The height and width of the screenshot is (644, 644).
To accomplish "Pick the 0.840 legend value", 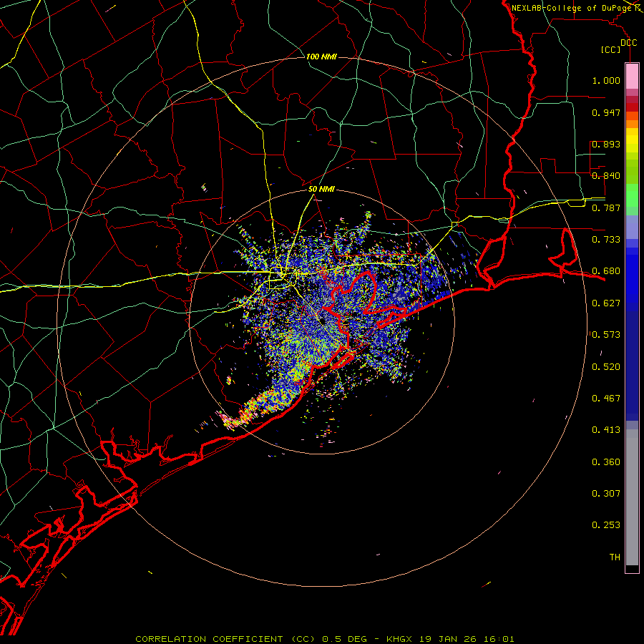I will [x=606, y=176].
